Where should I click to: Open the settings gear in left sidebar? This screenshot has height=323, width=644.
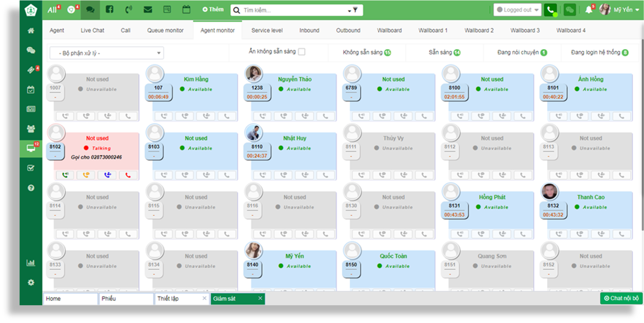(31, 283)
